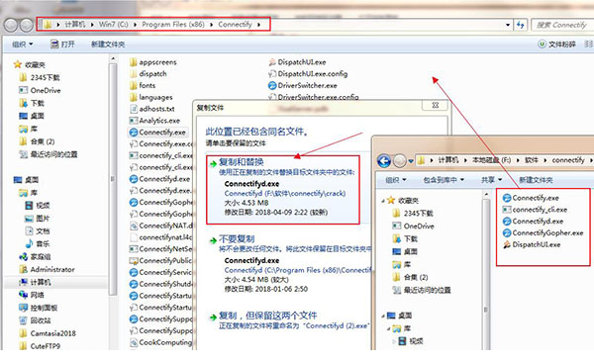The height and width of the screenshot is (364, 594).
Task: Select the adhosts.txt file
Action: pyautogui.click(x=152, y=109)
